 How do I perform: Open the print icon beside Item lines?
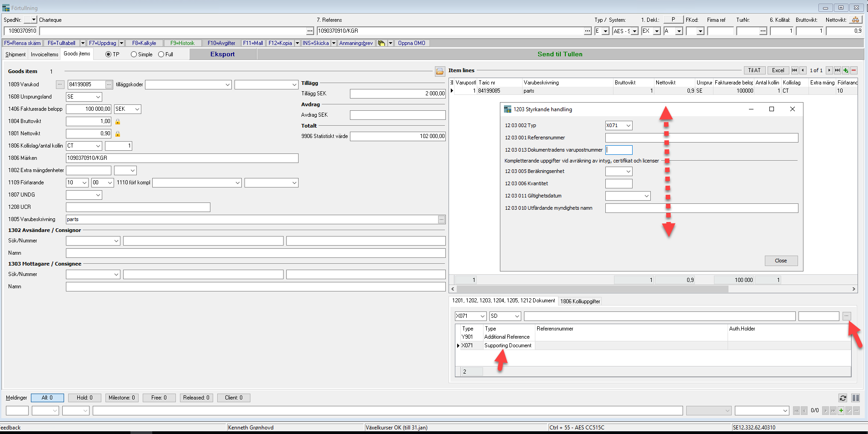point(440,71)
